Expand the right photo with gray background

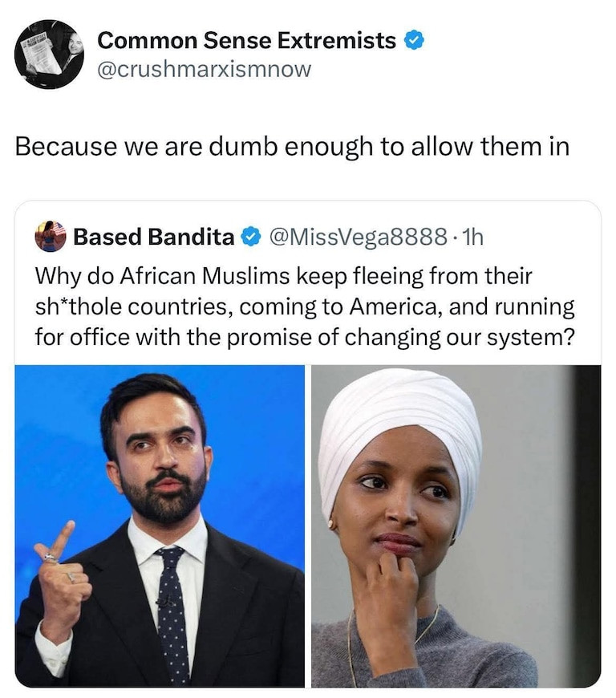(x=456, y=526)
